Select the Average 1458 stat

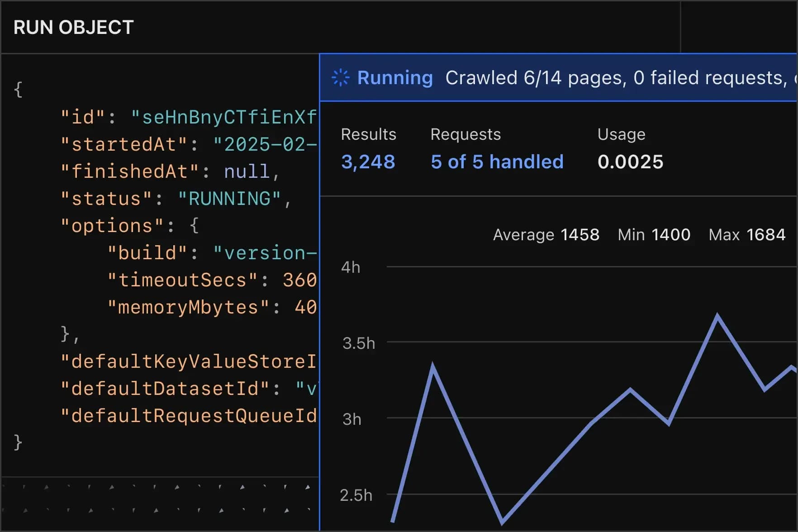pos(546,235)
